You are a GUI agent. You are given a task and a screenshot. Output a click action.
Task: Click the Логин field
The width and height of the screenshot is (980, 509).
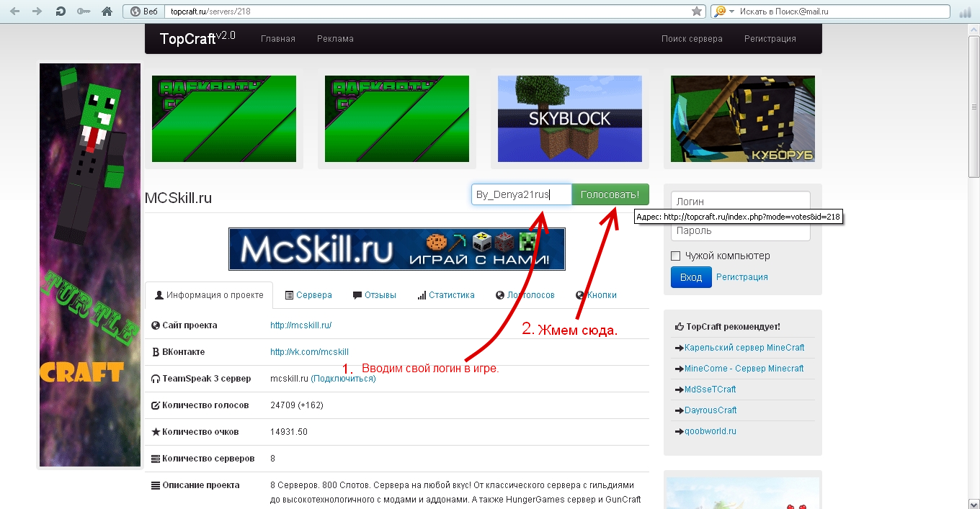[741, 202]
